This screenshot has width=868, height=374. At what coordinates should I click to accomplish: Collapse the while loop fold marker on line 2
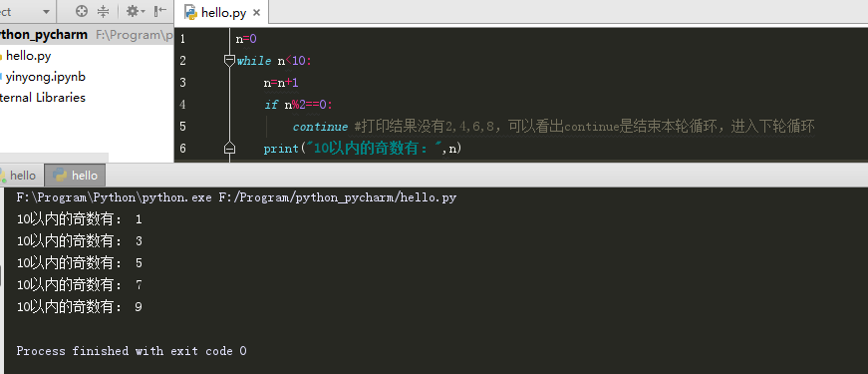pos(230,60)
